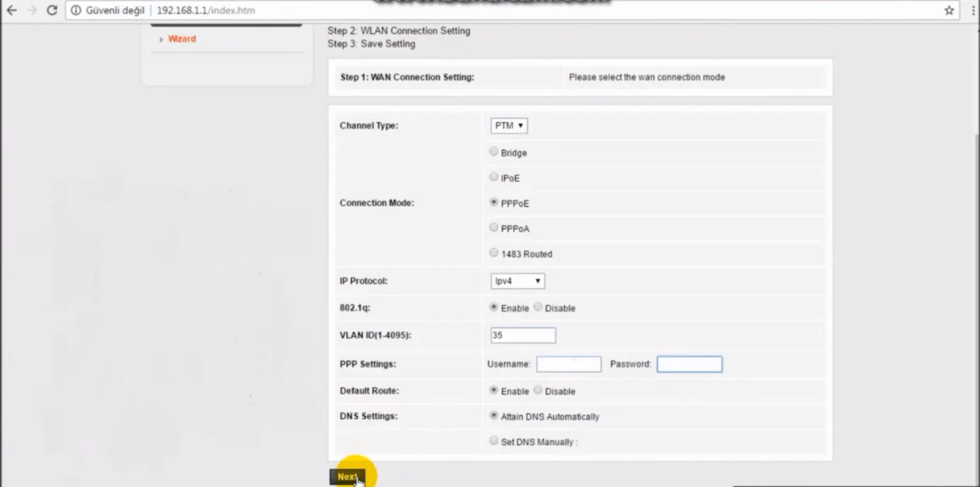Reload the page with refresh icon

52,11
